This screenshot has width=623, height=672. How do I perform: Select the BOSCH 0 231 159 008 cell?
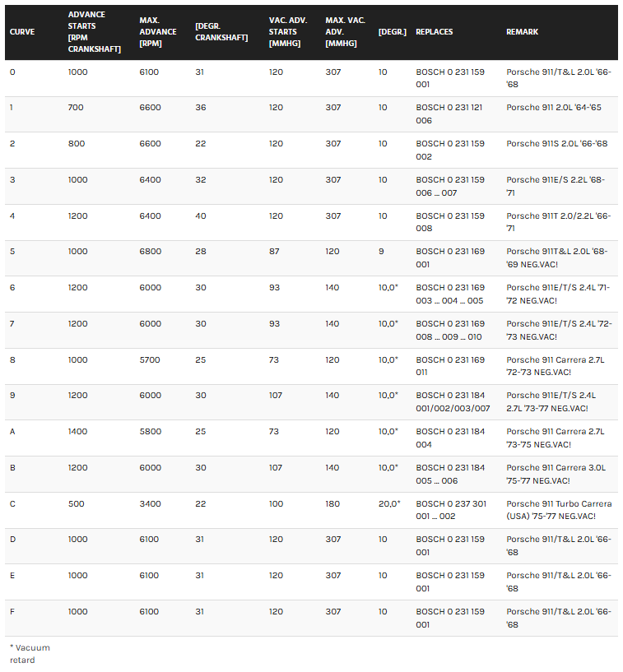[450, 222]
